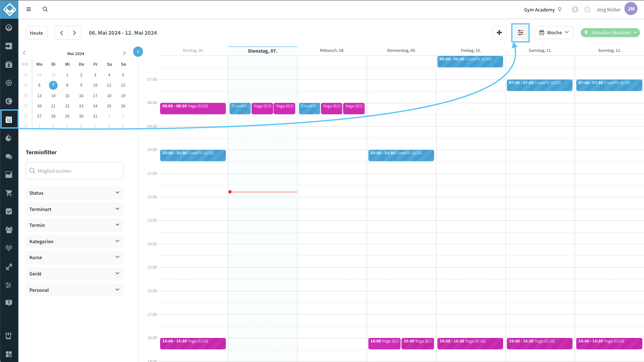Image resolution: width=644 pixels, height=362 pixels.
Task: Click the Mittwoch, 08. column header
Action: (332, 51)
